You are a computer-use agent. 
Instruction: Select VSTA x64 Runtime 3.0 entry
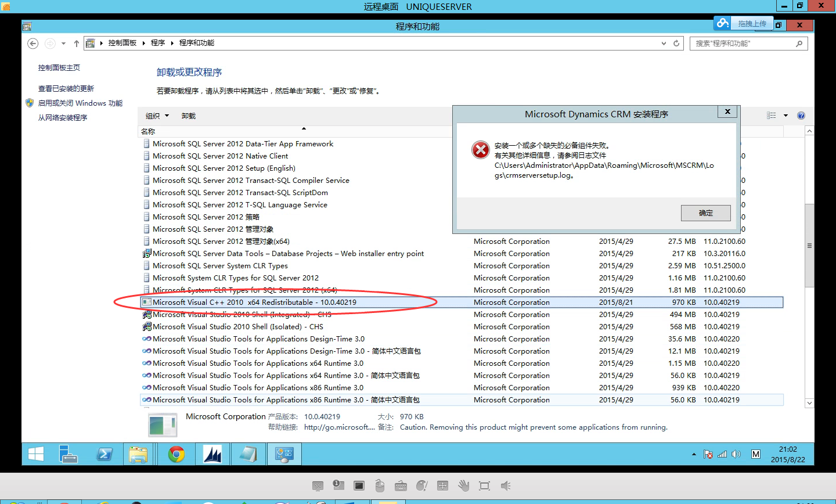(x=258, y=363)
